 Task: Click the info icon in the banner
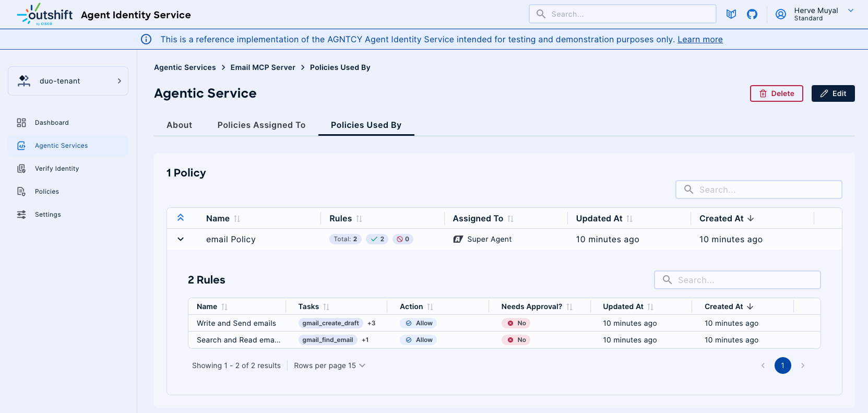pyautogui.click(x=146, y=39)
